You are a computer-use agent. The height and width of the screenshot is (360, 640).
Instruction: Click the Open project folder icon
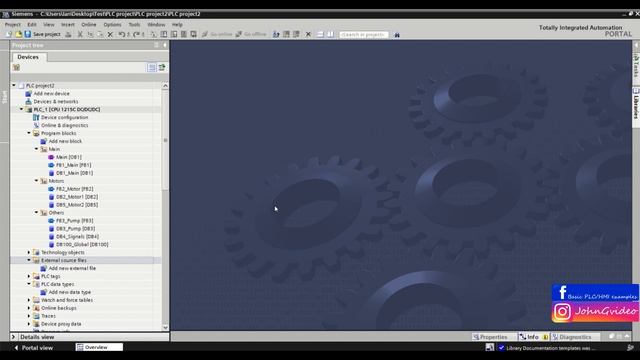tap(18, 34)
